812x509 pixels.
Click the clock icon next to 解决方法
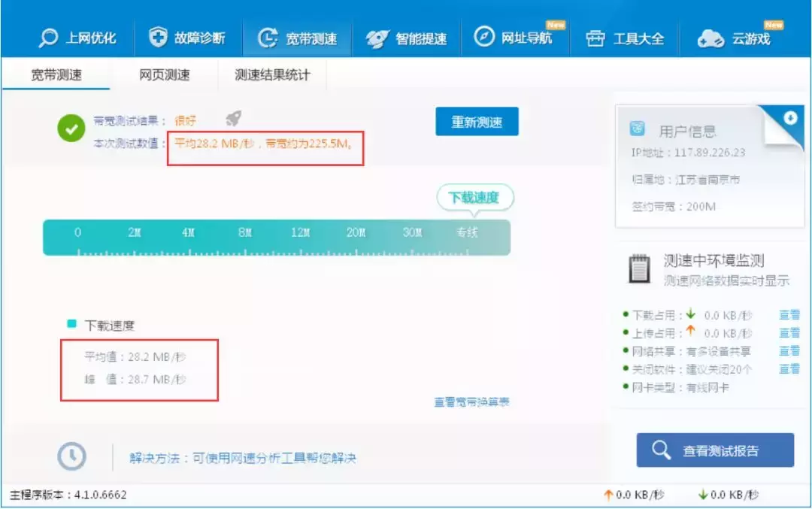71,456
